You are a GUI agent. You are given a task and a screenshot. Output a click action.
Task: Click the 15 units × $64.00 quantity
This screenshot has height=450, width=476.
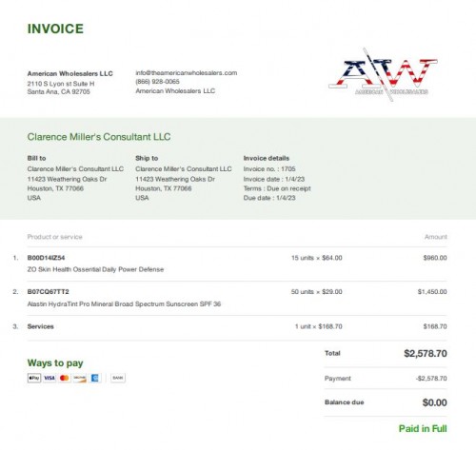pos(317,258)
